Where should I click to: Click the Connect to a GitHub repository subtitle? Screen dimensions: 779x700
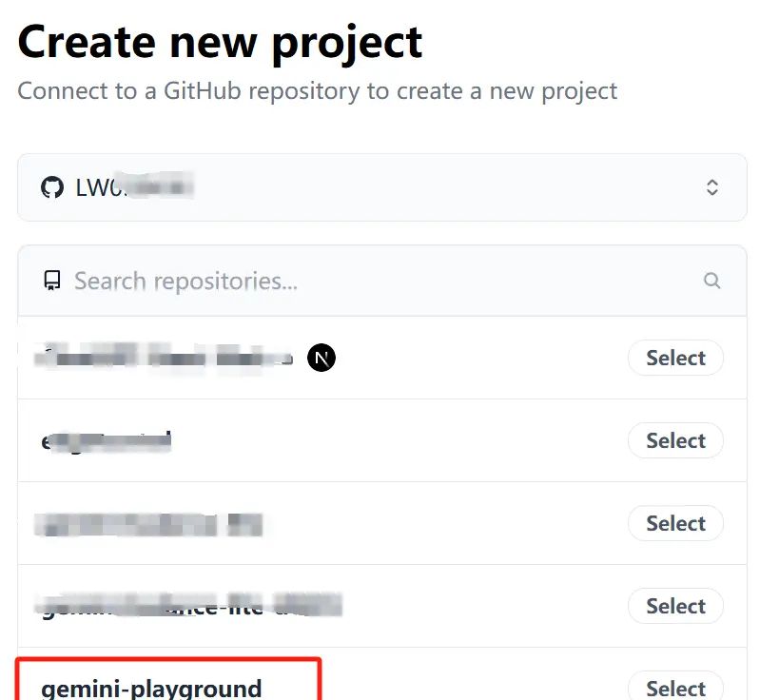pyautogui.click(x=317, y=91)
